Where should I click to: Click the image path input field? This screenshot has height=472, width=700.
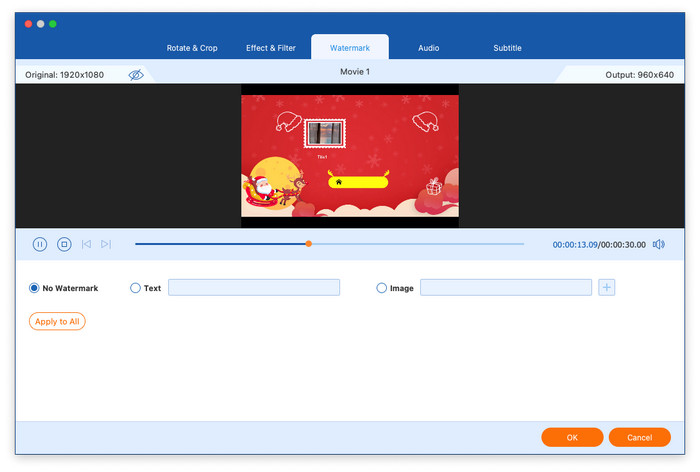coord(506,288)
